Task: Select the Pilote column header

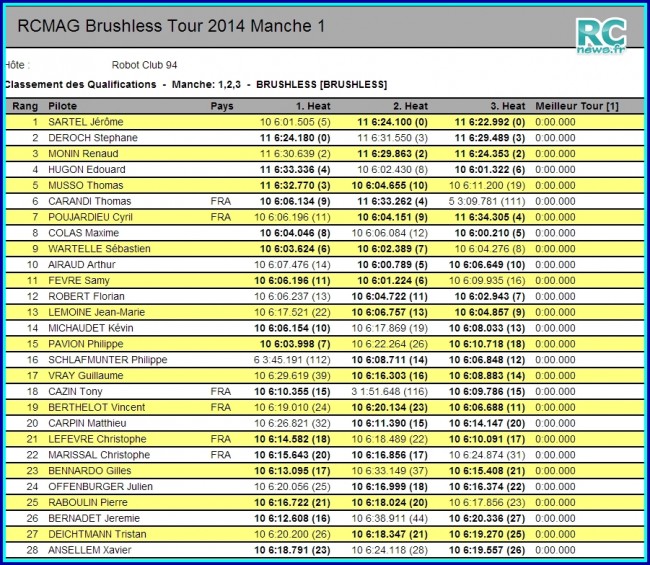Action: (x=62, y=106)
